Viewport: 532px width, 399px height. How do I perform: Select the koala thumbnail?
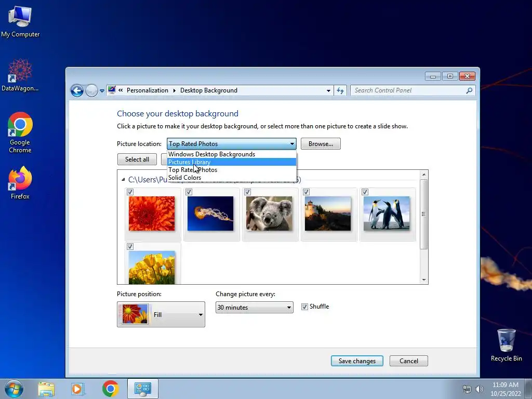click(x=269, y=214)
